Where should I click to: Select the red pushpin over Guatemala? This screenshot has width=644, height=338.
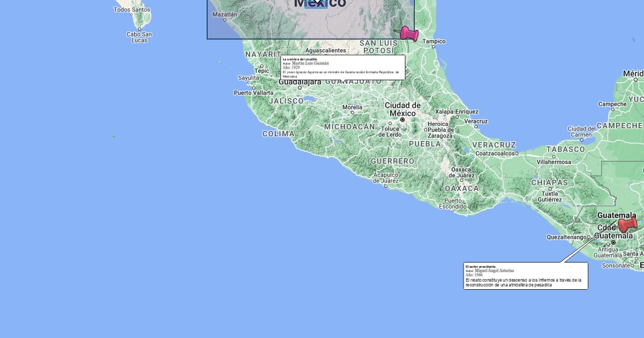(627, 224)
